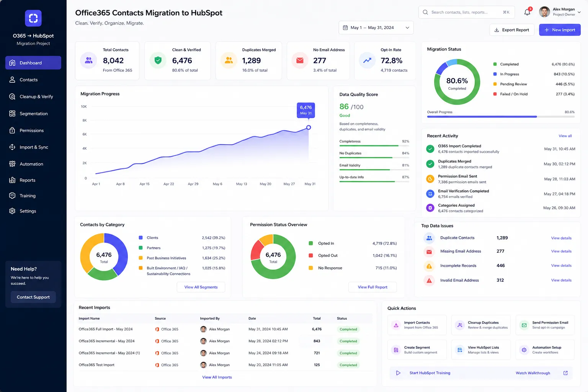Click View All Segments button

point(201,287)
